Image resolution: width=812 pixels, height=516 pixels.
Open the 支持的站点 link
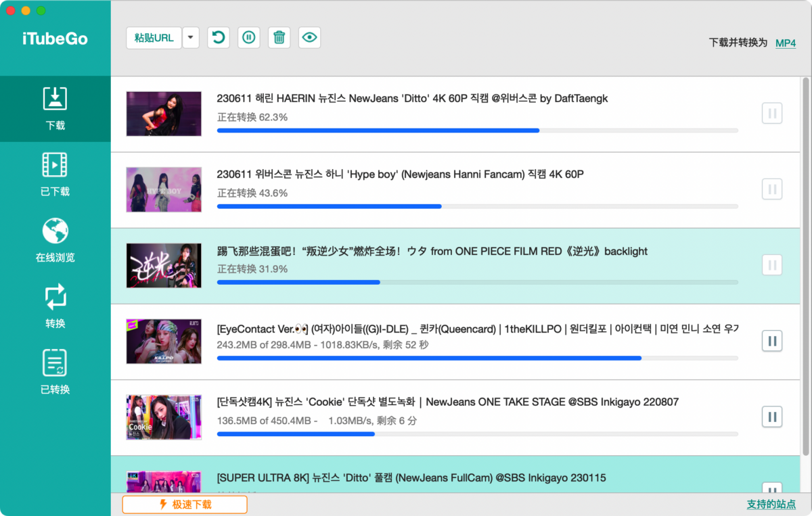pos(771,505)
